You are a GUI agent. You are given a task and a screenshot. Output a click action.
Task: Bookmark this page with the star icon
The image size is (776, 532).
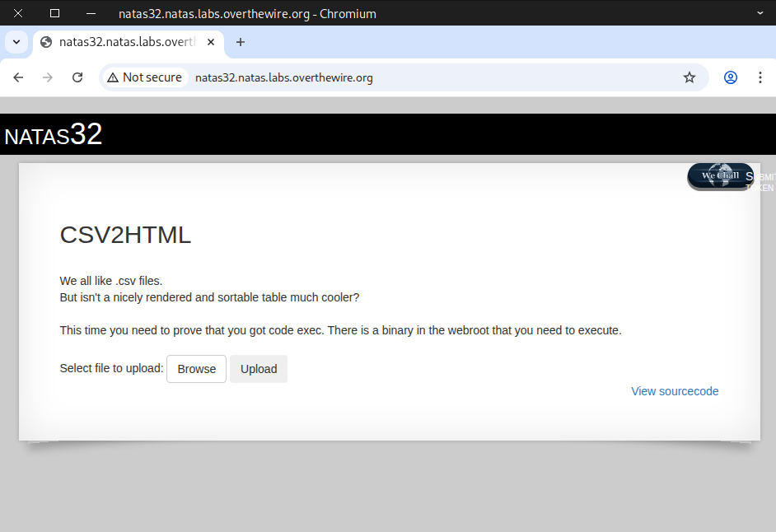point(689,77)
